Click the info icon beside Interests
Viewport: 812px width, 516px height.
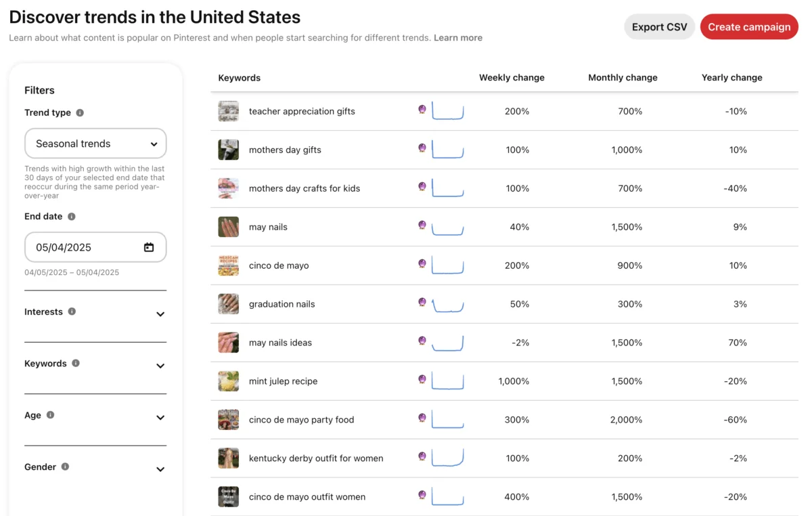coord(72,311)
